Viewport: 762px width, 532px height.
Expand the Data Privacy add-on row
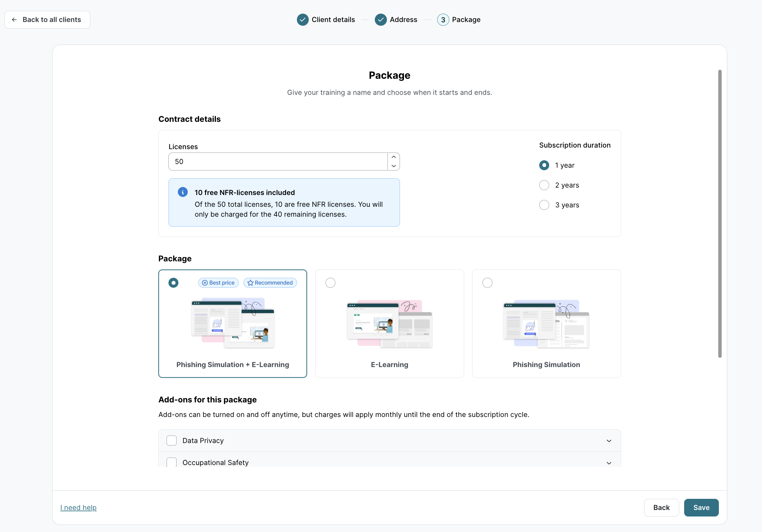tap(609, 441)
